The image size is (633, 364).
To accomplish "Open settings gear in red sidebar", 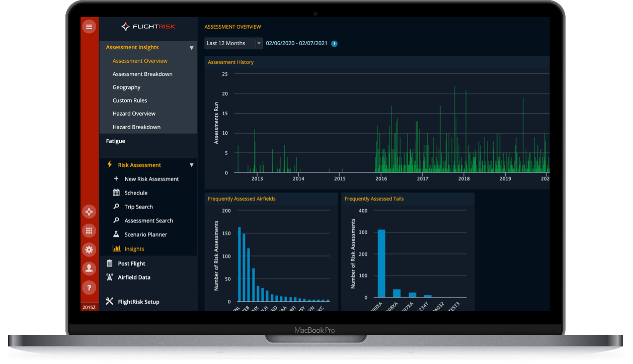I will point(89,249).
